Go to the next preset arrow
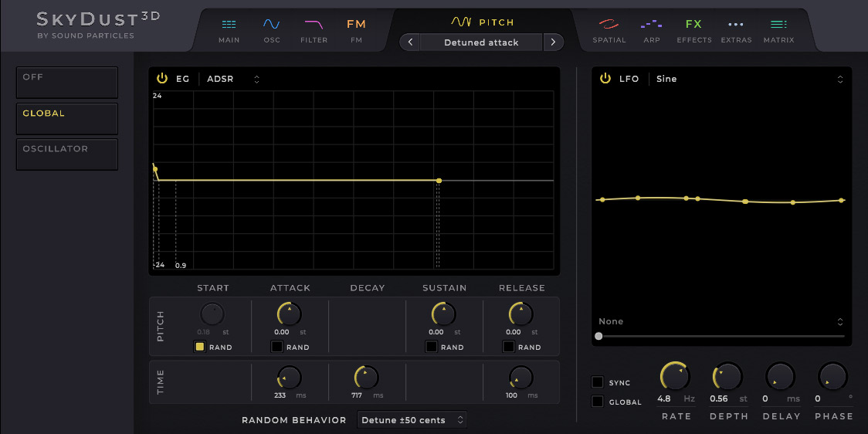This screenshot has height=434, width=868. [x=552, y=42]
